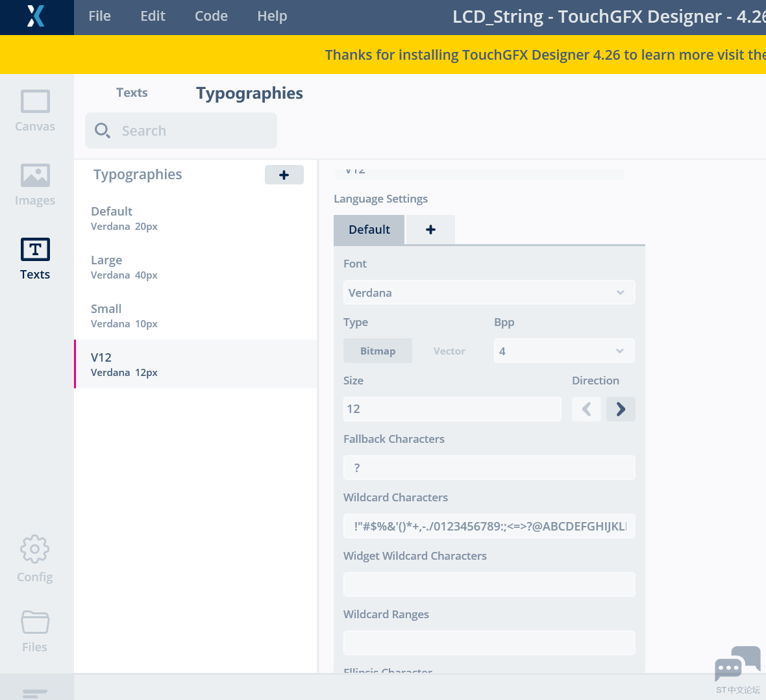This screenshot has height=700, width=766.
Task: Click the Search input field
Action: click(180, 131)
